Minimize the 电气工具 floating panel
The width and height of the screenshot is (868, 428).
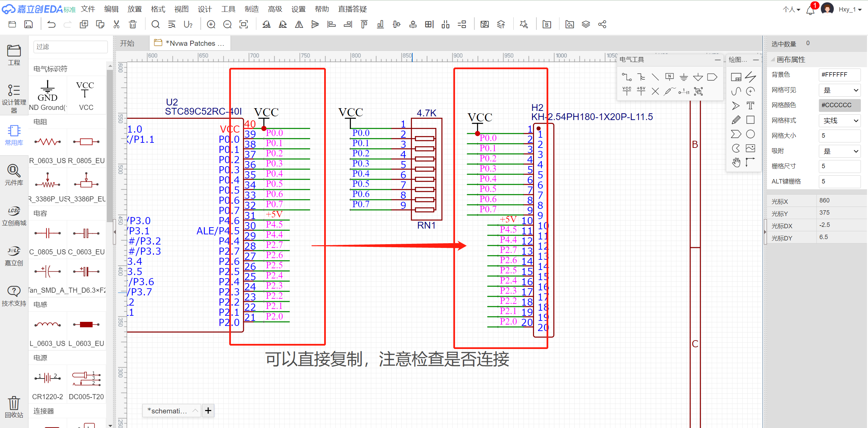(x=717, y=60)
